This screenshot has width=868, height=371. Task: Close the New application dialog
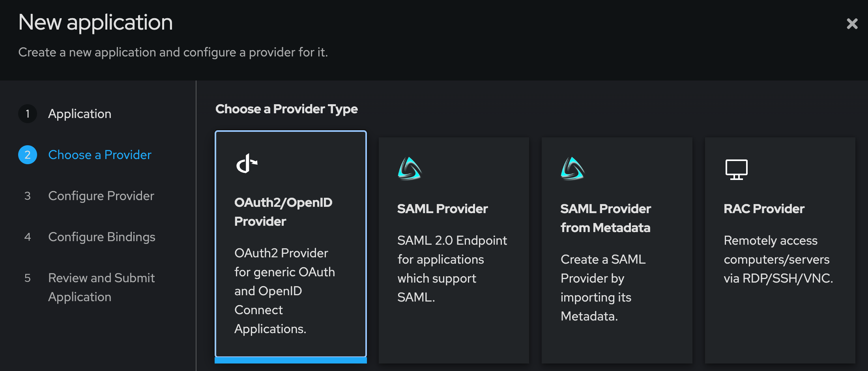(852, 24)
